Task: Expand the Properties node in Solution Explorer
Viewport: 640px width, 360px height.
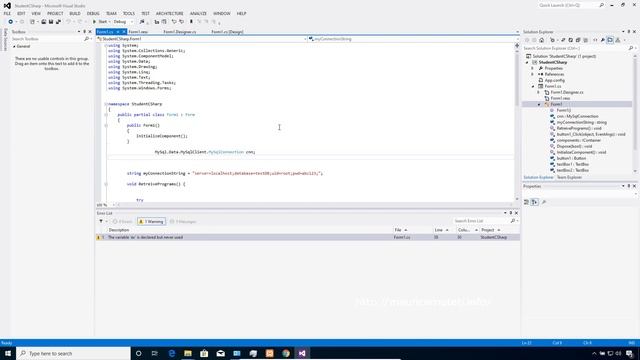Action: (533, 69)
